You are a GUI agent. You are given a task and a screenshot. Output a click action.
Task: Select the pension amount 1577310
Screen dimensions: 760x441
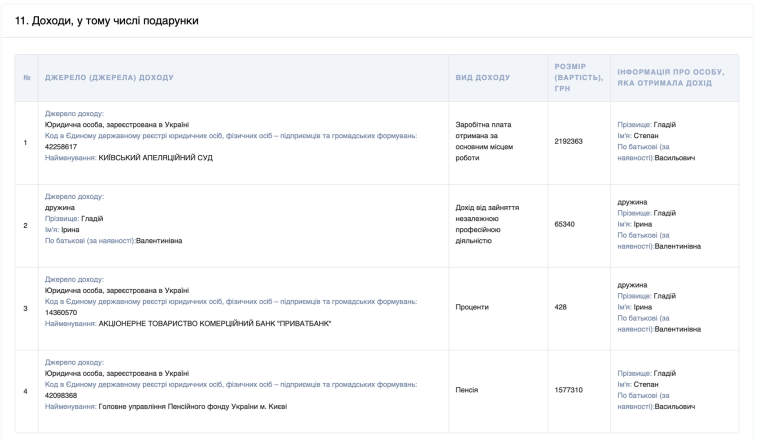click(568, 390)
